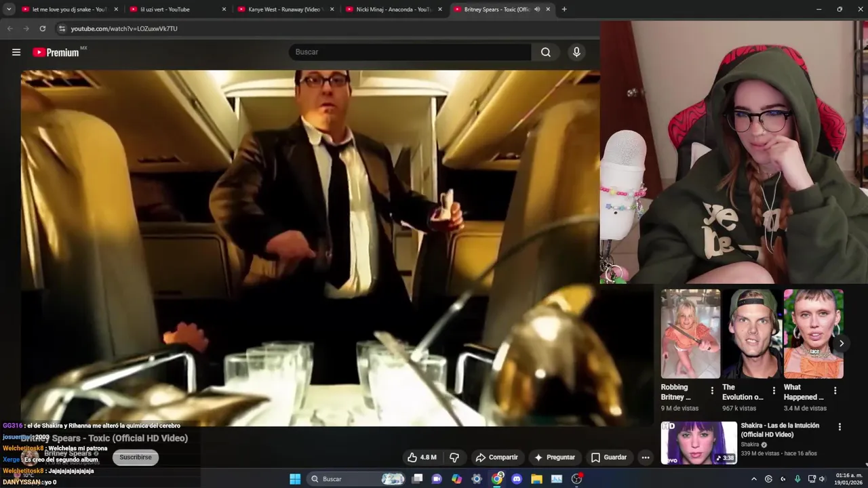Click the Preguntar ask button
The width and height of the screenshot is (868, 488).
tap(554, 457)
